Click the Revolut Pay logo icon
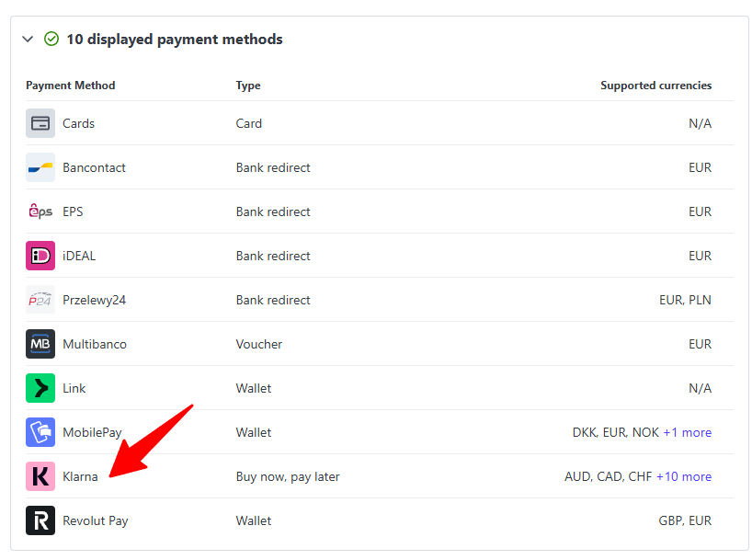The width and height of the screenshot is (752, 560). 40,520
